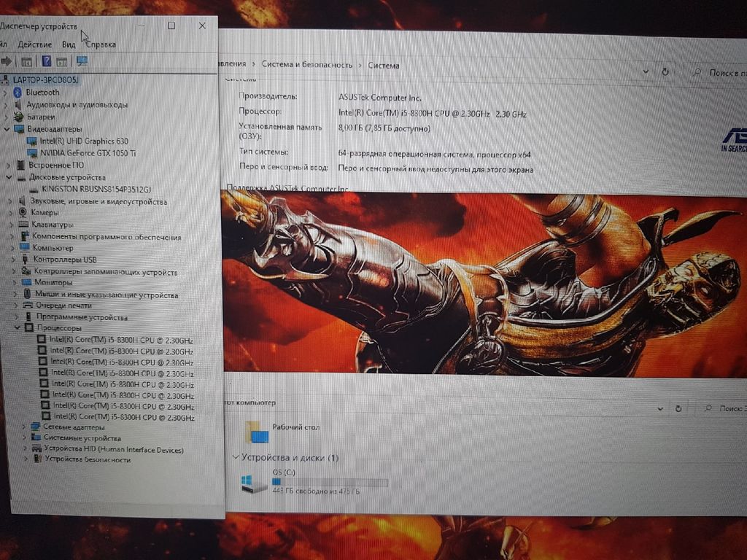Expand the Bluetooth category
The width and height of the screenshot is (747, 560).
tap(7, 93)
